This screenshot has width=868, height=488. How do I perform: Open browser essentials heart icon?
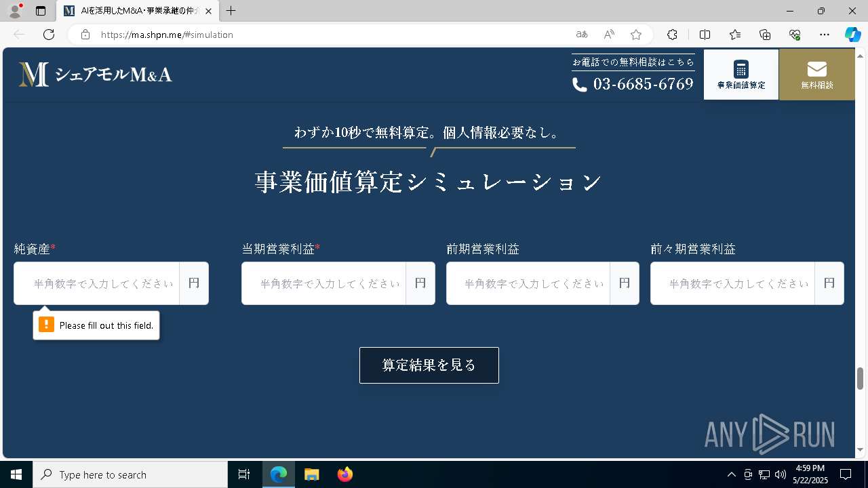(x=795, y=35)
